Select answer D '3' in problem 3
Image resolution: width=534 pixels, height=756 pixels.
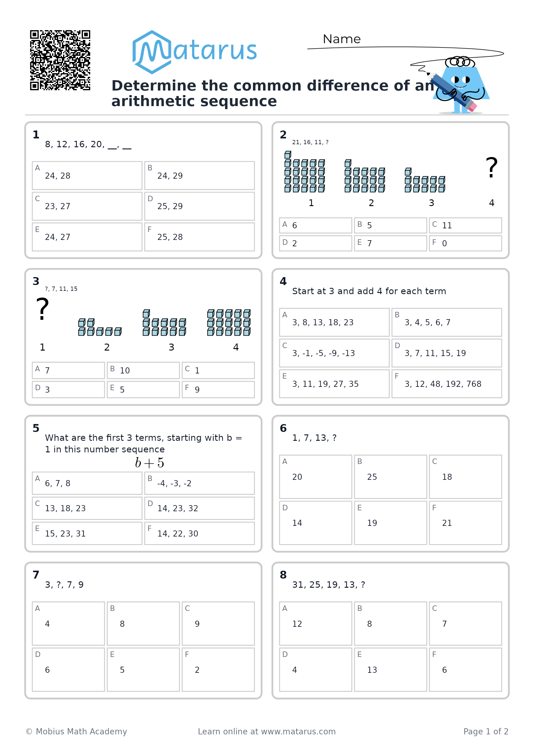click(69, 390)
